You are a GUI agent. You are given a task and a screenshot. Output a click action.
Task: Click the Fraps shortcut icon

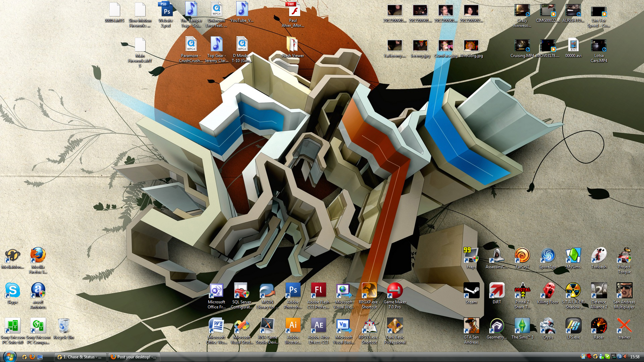pyautogui.click(x=471, y=256)
